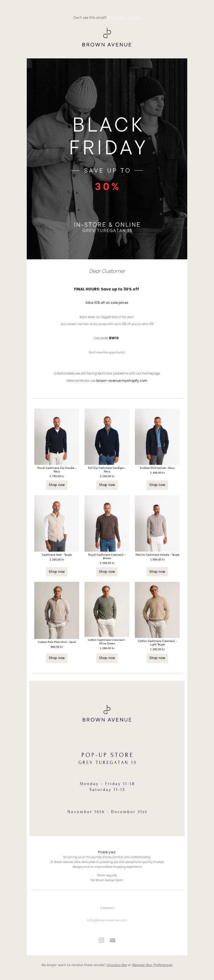Click the Knitted Shirt Jacket Navy product image
Viewport: 214px width, 980px height.
pyautogui.click(x=157, y=437)
